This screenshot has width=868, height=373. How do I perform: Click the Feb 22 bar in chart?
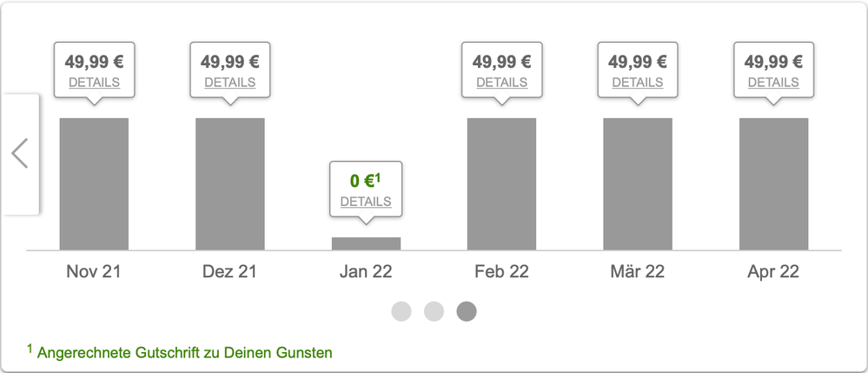[x=501, y=184]
